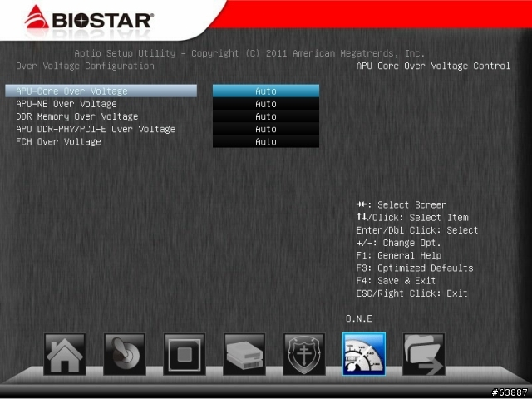
Task: Open FCH Over Voltage Auto value
Action: pos(266,141)
